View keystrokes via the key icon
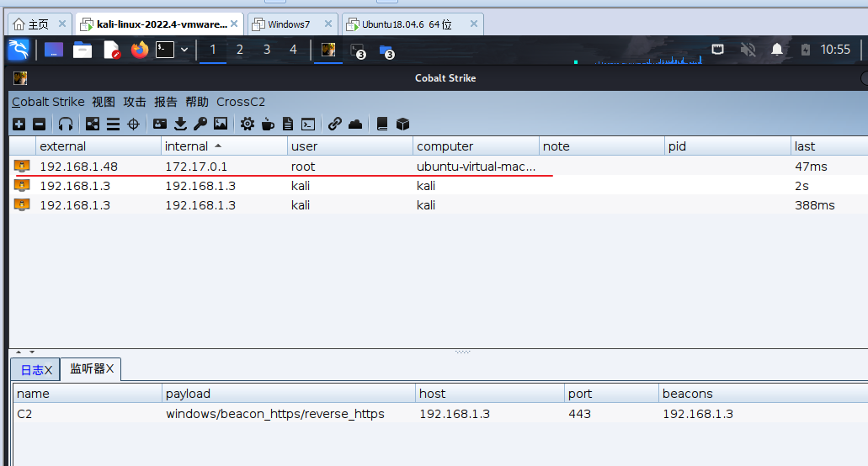This screenshot has width=868, height=466. [200, 124]
